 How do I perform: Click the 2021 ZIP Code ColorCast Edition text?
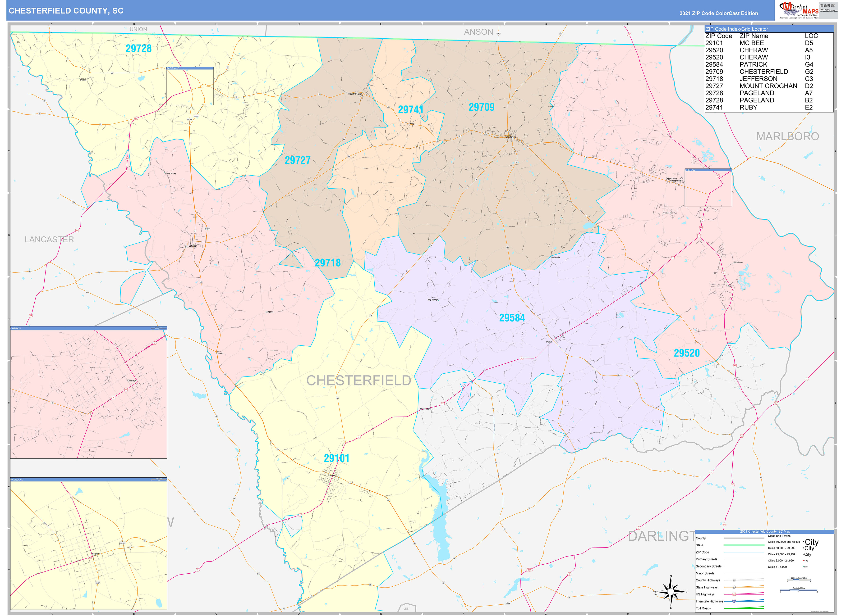pyautogui.click(x=719, y=14)
